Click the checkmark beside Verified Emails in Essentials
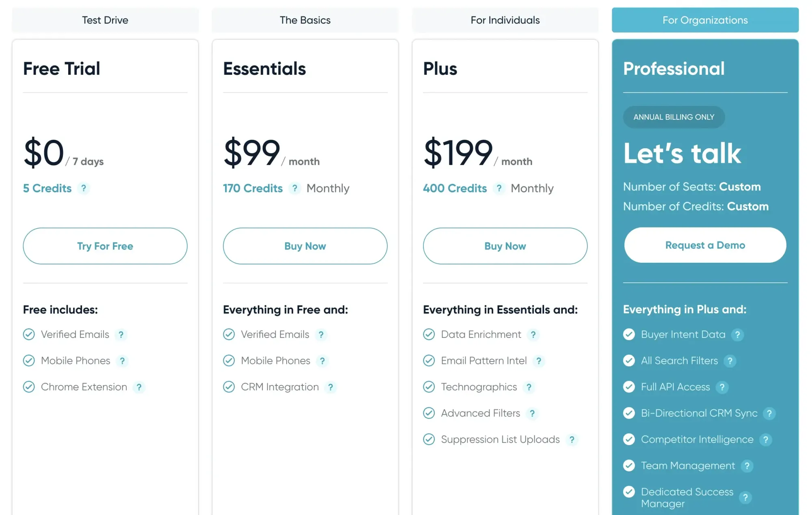This screenshot has width=812, height=515. click(x=229, y=334)
